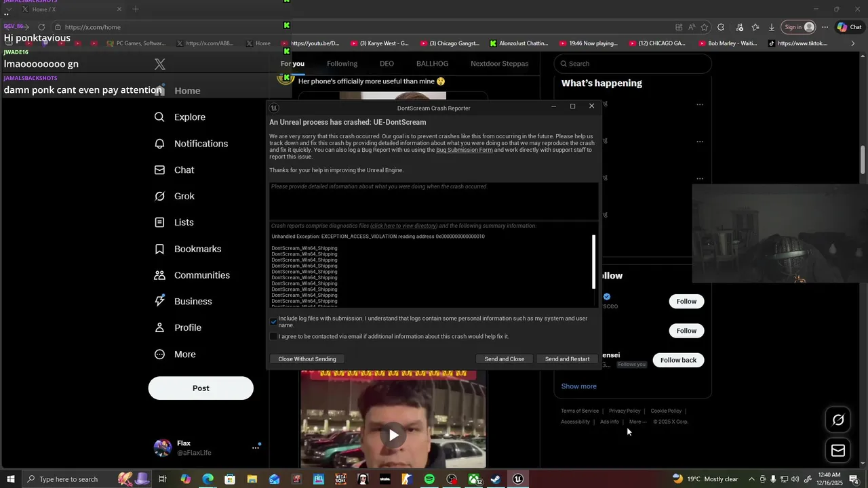The height and width of the screenshot is (488, 868).
Task: Open Spotify from the taskbar
Action: point(429,479)
